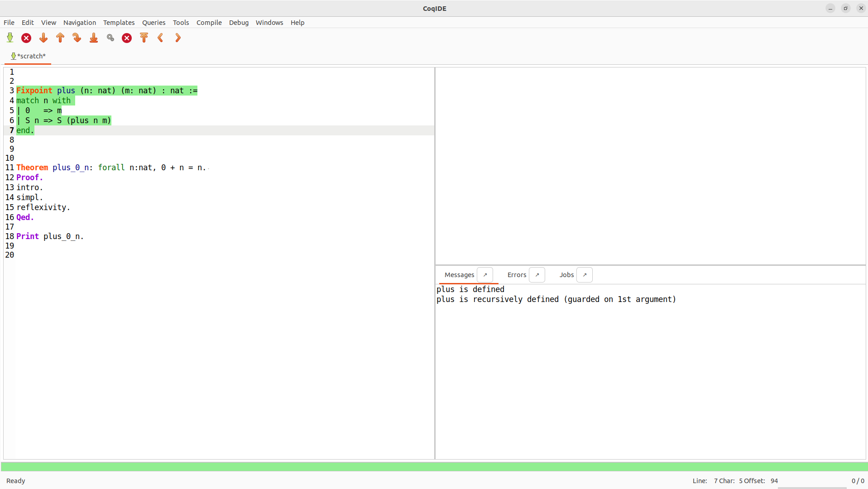Step backward one command with up arrow
The image size is (868, 489).
click(60, 38)
